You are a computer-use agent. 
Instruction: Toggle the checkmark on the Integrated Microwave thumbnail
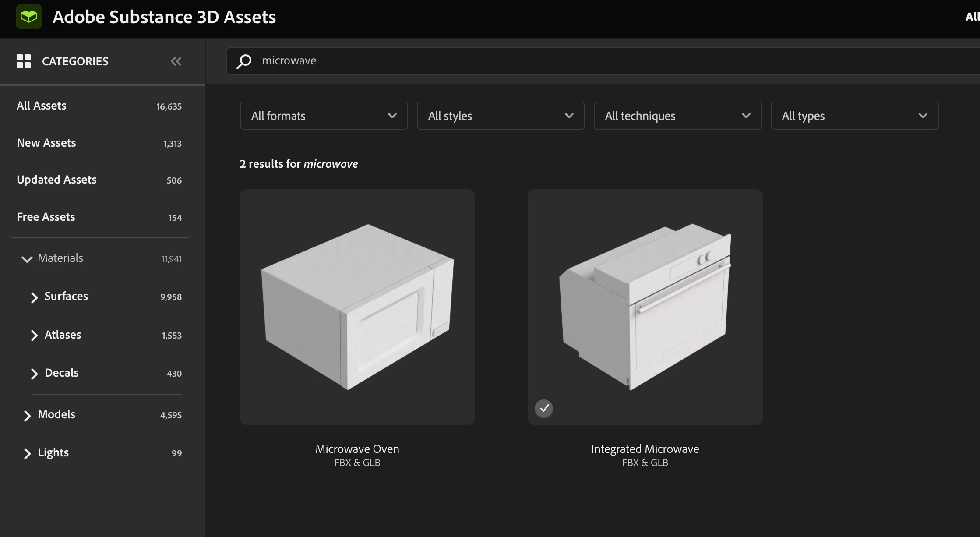click(x=544, y=408)
